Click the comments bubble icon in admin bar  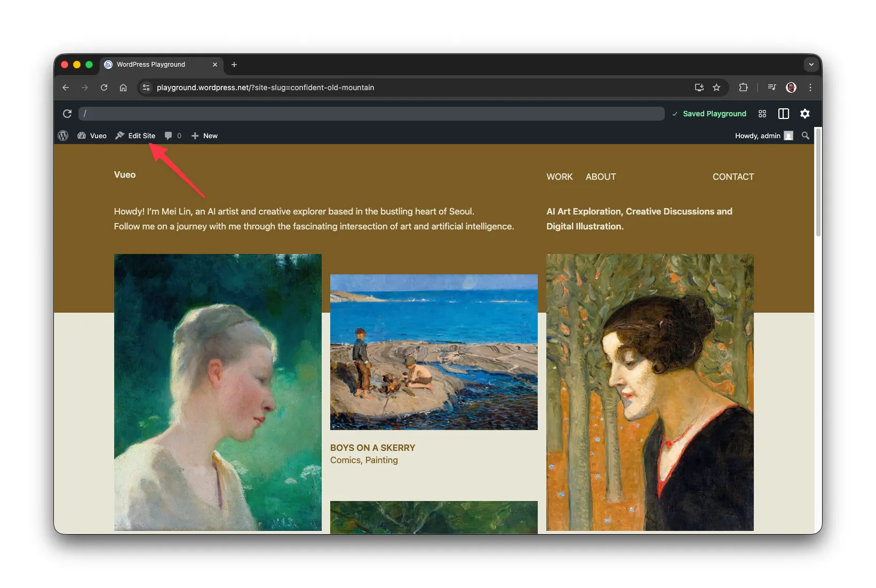click(x=168, y=136)
